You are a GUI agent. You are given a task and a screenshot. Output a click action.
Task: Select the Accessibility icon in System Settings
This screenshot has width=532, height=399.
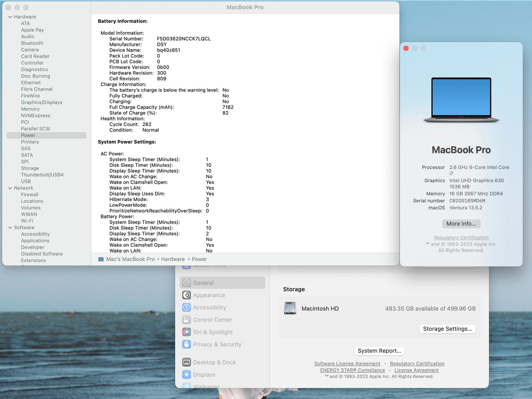(187, 307)
